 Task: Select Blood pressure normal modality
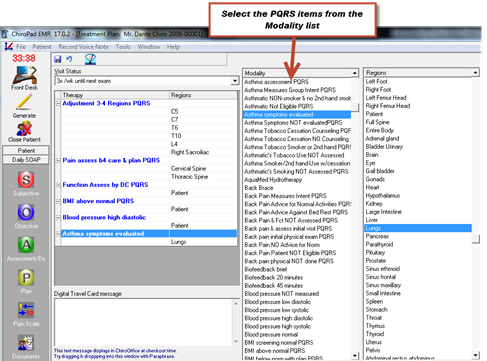click(x=271, y=334)
